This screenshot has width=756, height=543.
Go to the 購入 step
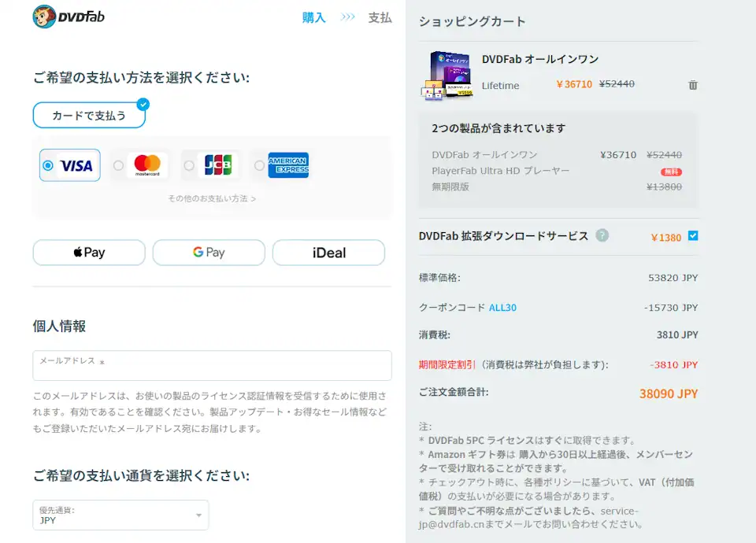313,17
